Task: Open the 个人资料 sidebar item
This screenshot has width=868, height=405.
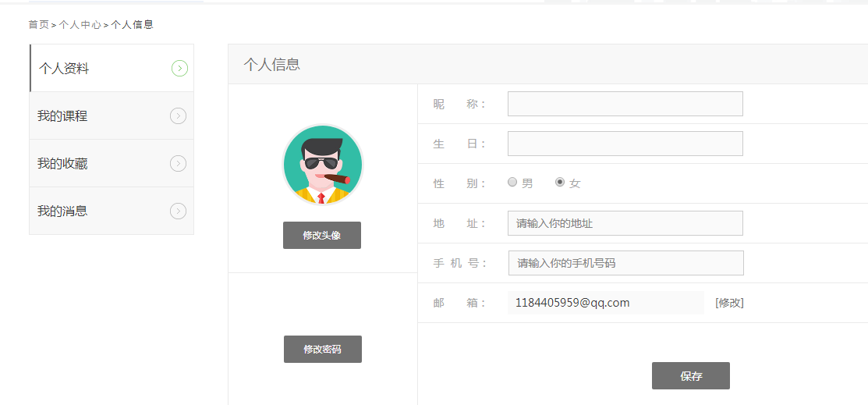Action: (x=112, y=68)
